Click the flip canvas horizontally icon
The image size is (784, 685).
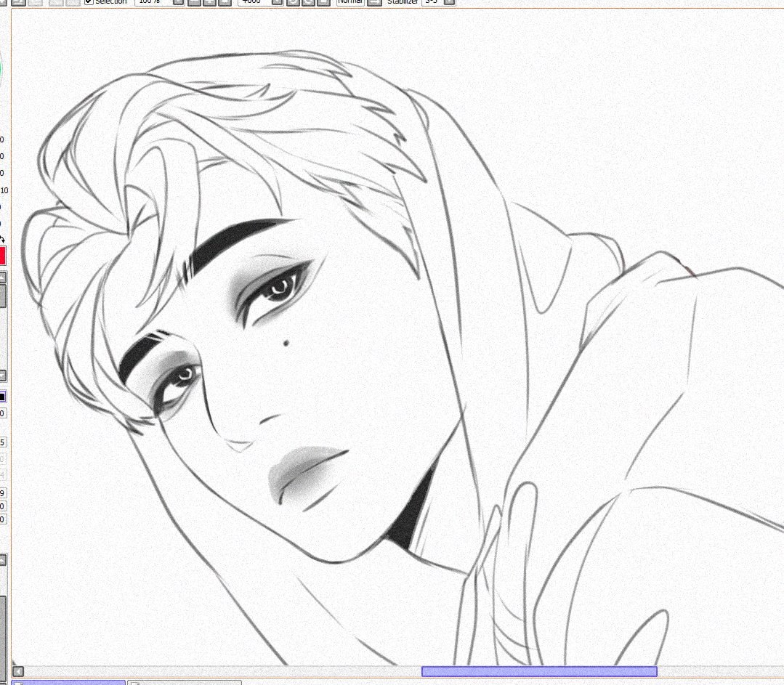pyautogui.click(x=323, y=2)
